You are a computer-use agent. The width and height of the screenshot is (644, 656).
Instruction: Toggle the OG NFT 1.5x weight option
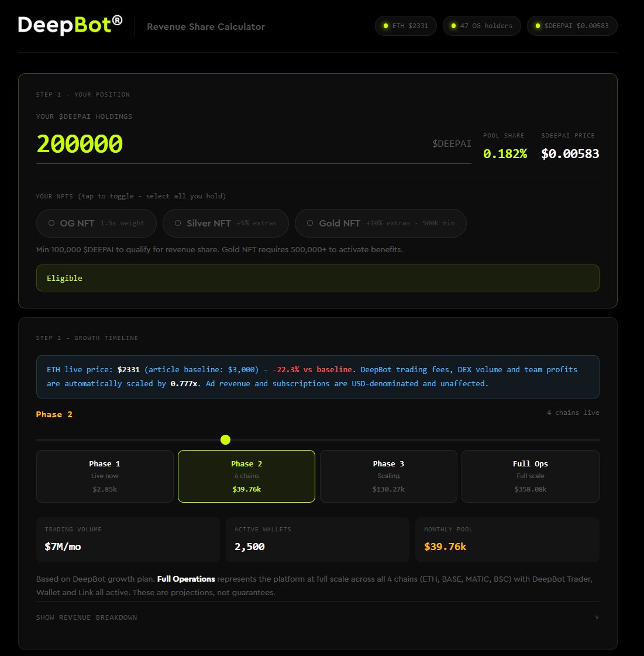(97, 224)
